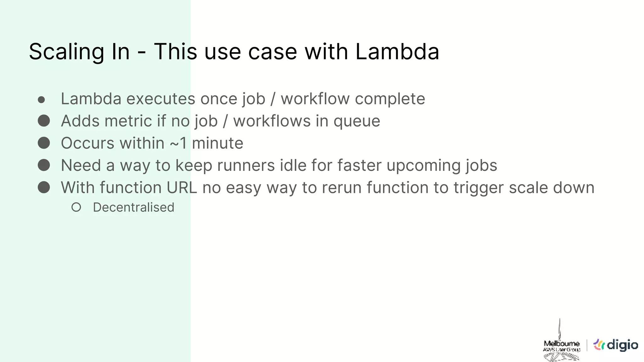Click the bullet before 'Occurs within ~1 minute'

(x=44, y=143)
